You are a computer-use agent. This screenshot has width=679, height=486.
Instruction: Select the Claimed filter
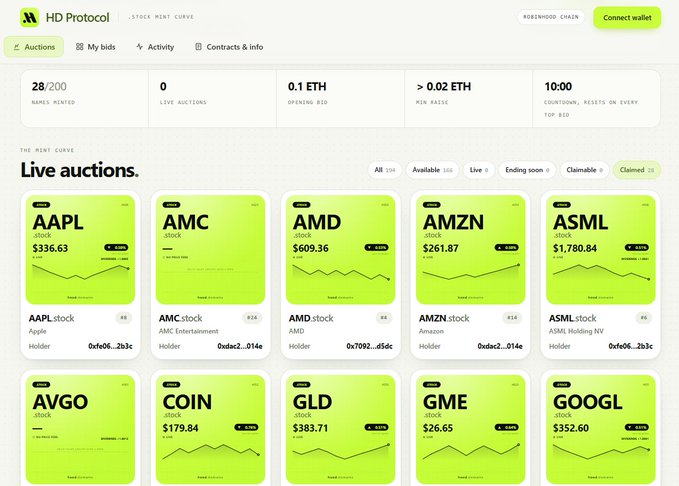(637, 170)
